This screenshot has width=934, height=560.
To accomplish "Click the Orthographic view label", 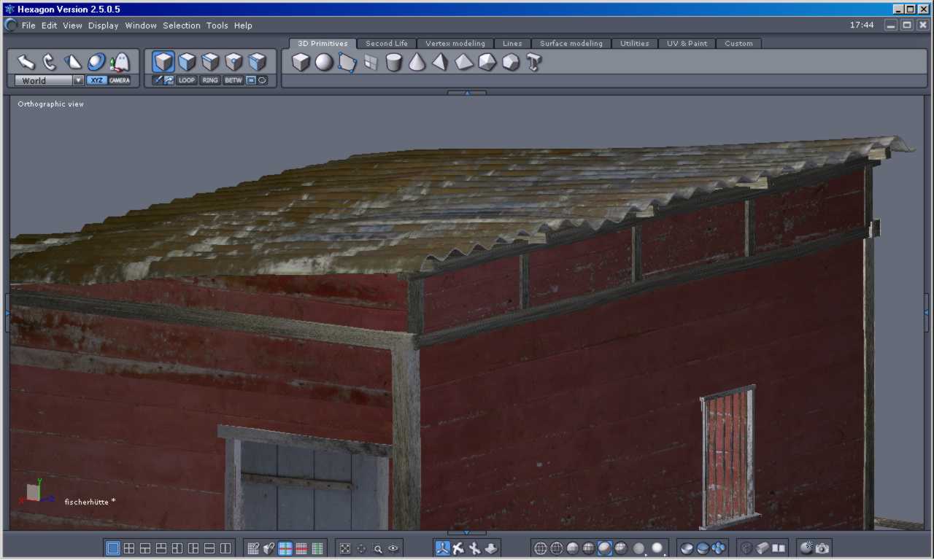I will [x=51, y=104].
